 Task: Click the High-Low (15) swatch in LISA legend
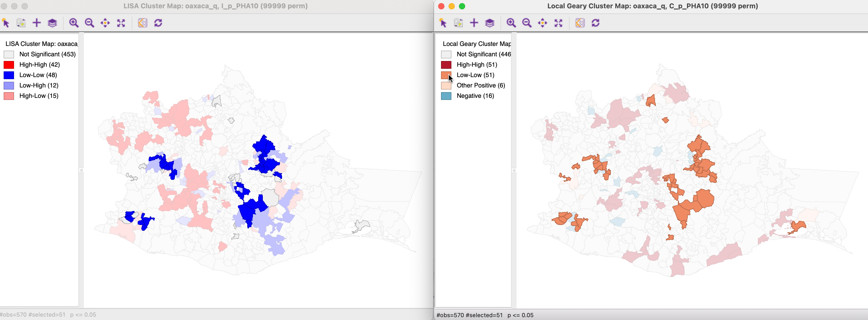coord(9,96)
